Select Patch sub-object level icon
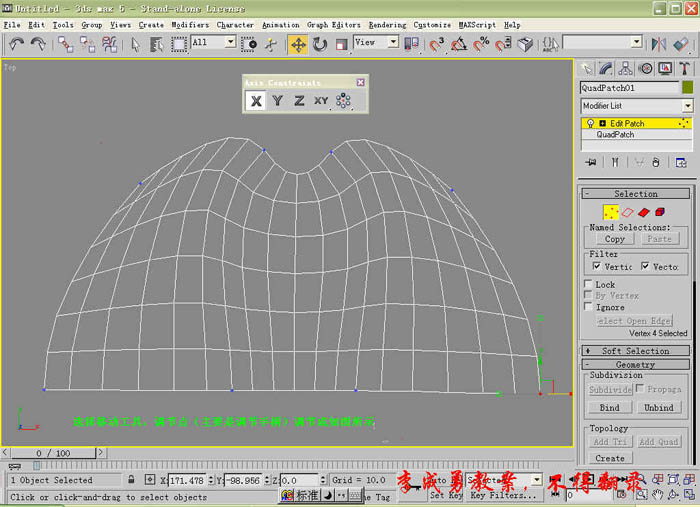Image resolution: width=700 pixels, height=507 pixels. click(x=644, y=212)
